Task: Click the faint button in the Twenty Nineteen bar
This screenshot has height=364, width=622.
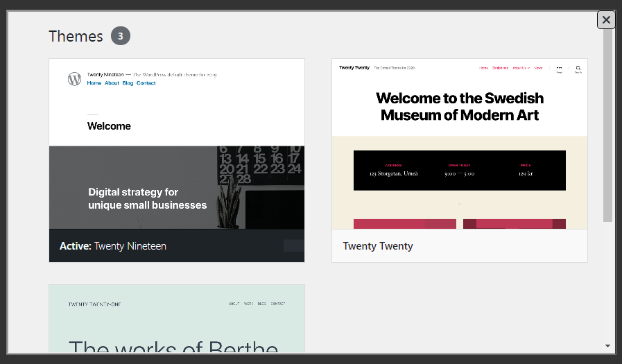Action: coord(293,245)
